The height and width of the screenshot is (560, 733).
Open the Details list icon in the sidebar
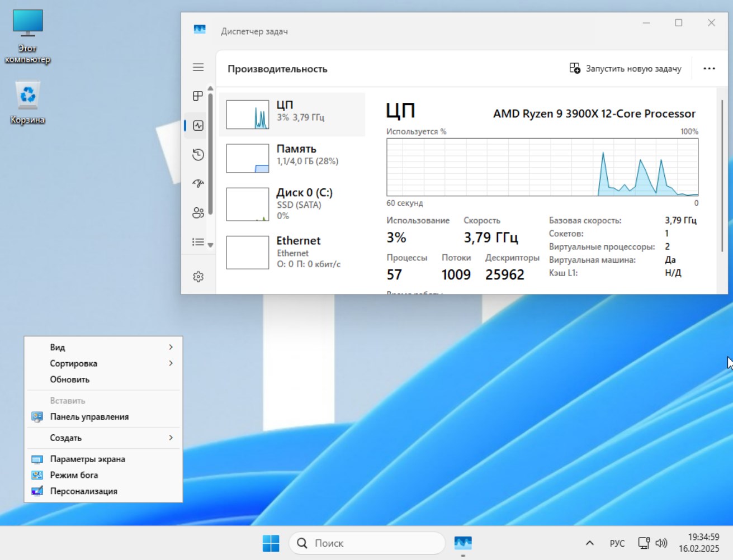coord(198,242)
